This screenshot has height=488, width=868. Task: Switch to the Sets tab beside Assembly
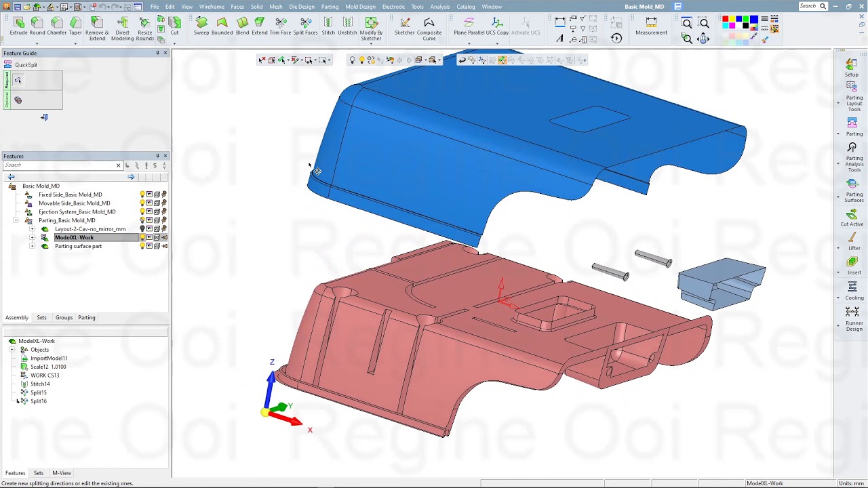point(41,317)
